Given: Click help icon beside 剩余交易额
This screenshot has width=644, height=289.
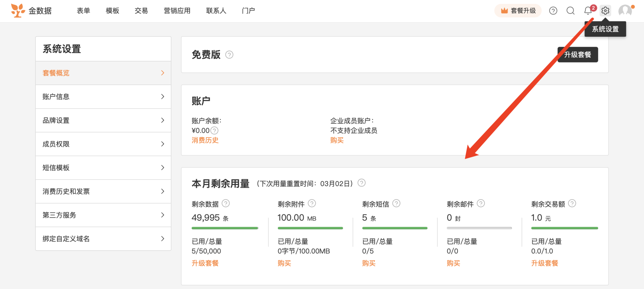Looking at the screenshot, I should coord(572,203).
